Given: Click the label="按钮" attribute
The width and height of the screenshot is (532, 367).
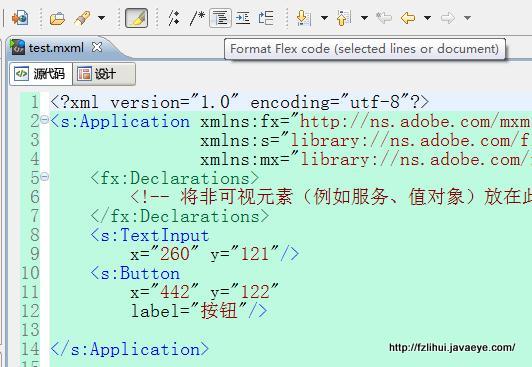Looking at the screenshot, I should pyautogui.click(x=189, y=311).
